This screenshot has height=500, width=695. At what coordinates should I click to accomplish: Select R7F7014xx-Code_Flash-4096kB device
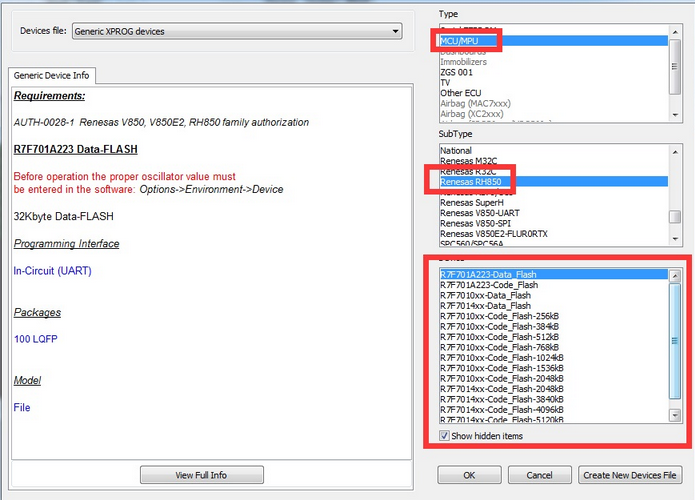click(x=554, y=410)
